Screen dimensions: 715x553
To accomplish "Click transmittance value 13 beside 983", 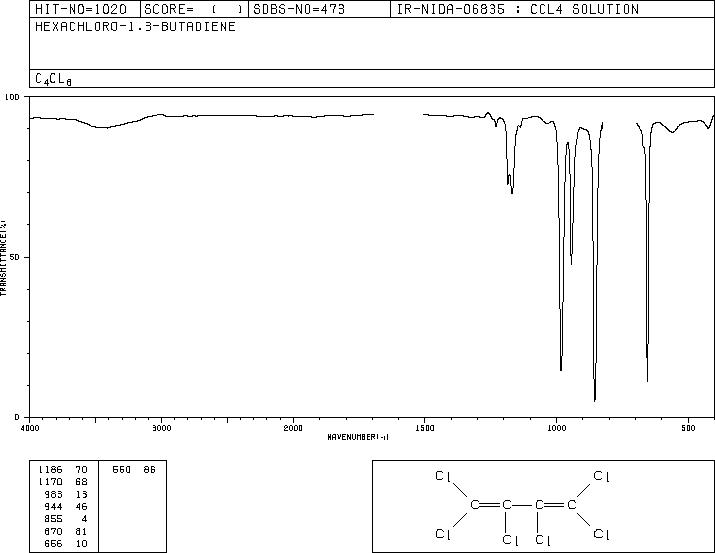I will [x=81, y=494].
